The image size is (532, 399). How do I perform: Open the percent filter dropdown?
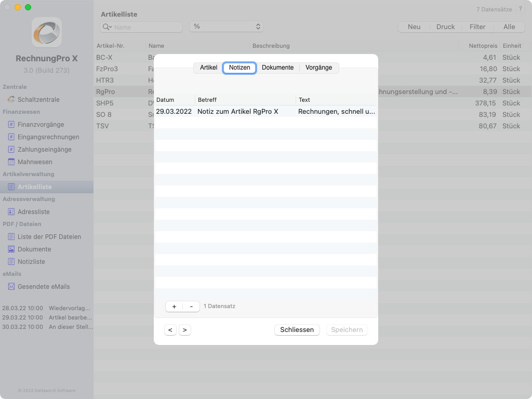point(227,26)
